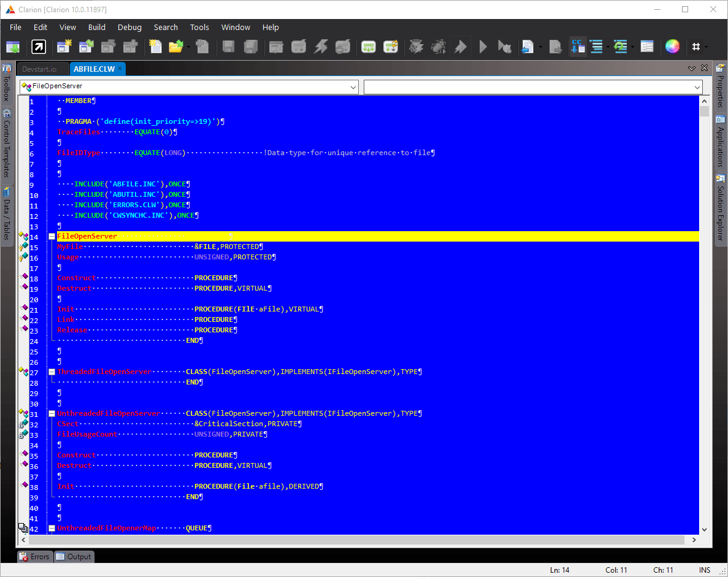Close the ABFILE.CLW tab
This screenshot has height=577, width=728.
click(x=120, y=69)
